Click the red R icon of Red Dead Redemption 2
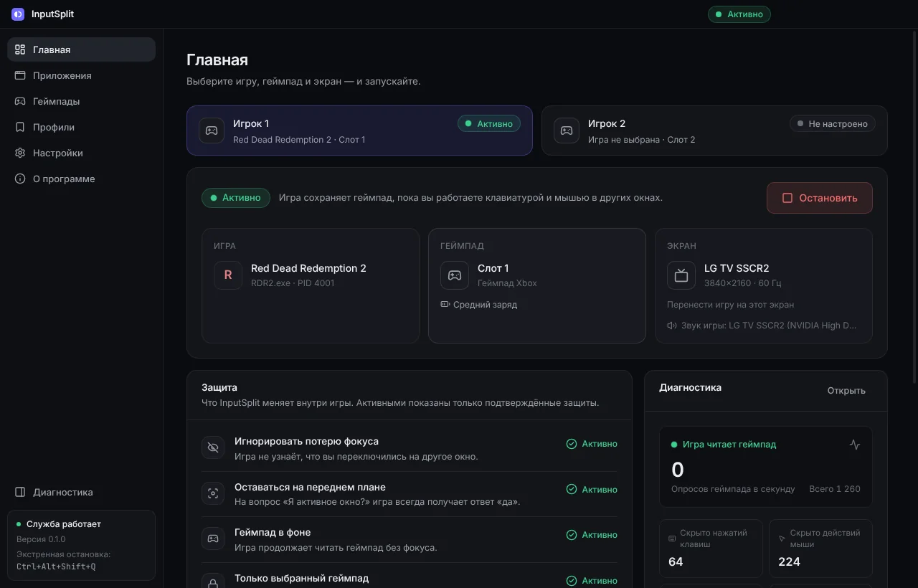This screenshot has width=918, height=588. [228, 275]
